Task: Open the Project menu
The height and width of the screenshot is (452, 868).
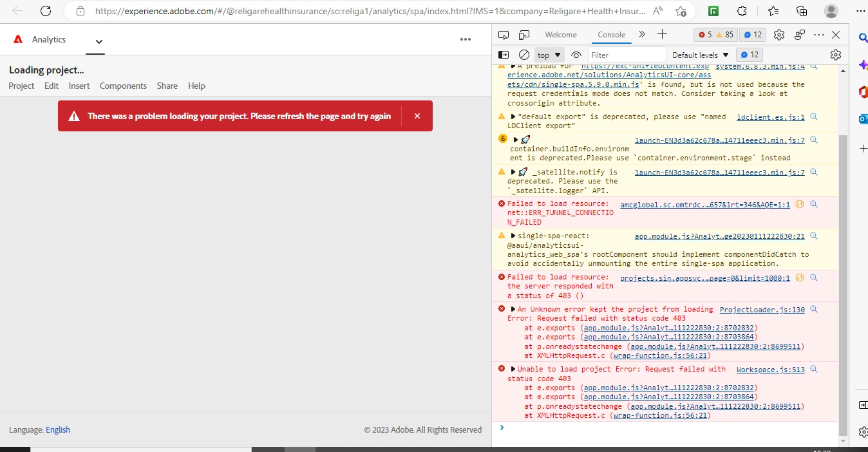Action: click(x=21, y=86)
